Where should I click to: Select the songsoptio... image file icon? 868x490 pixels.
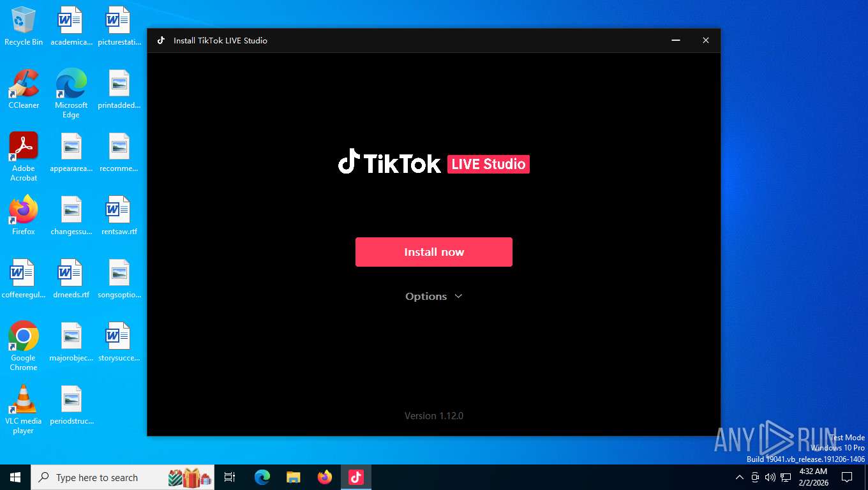(x=119, y=279)
